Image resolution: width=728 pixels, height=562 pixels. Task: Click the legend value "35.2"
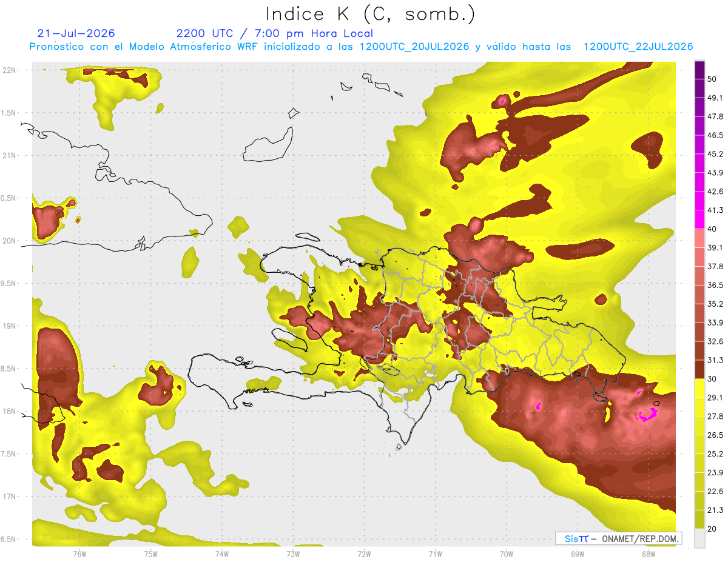coord(715,304)
